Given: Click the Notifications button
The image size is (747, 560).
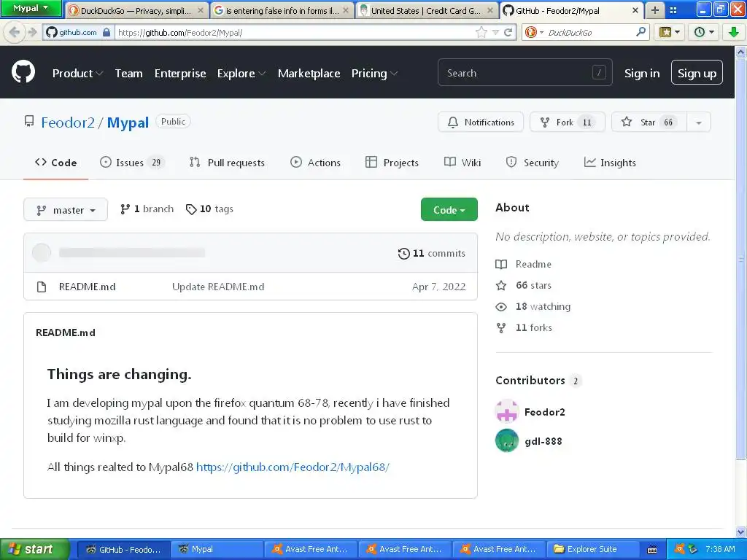Looking at the screenshot, I should pos(480,122).
